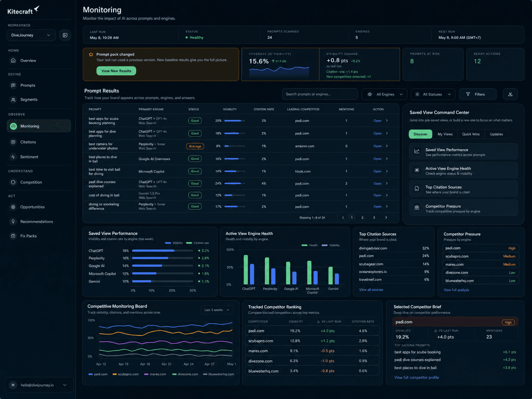532x399 pixels.
Task: Click the Top Citation Sources document icon
Action: tap(417, 189)
